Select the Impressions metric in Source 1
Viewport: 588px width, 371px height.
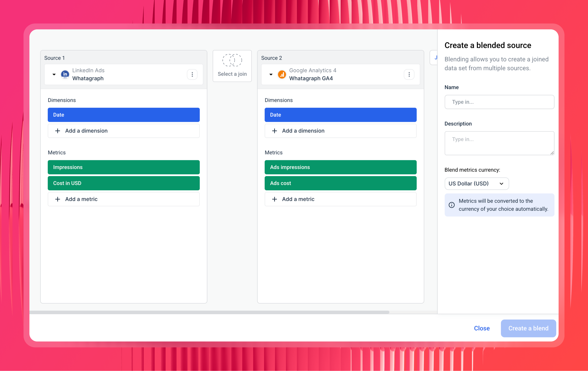(123, 167)
